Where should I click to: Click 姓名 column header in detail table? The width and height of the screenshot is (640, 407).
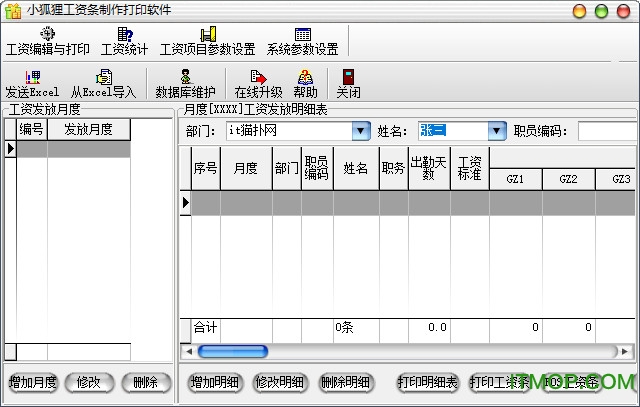click(x=356, y=168)
